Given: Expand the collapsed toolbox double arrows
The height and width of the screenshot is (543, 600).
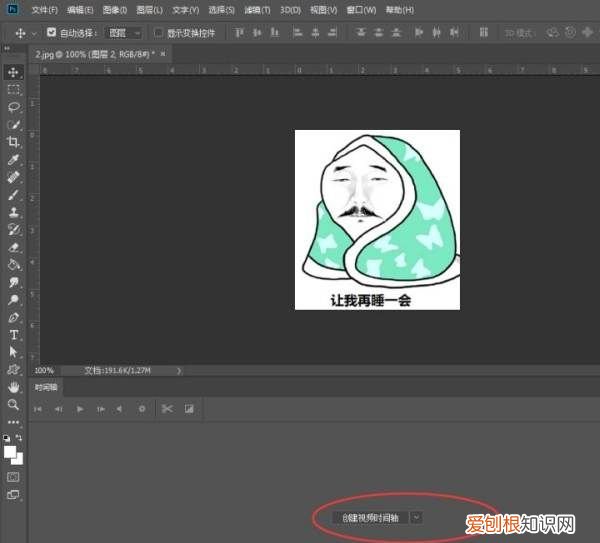Looking at the screenshot, I should pyautogui.click(x=7, y=49).
